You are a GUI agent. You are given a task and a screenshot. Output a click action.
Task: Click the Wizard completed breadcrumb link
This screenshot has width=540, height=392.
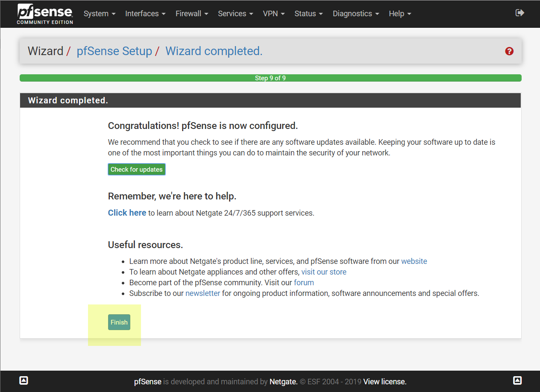pos(214,51)
